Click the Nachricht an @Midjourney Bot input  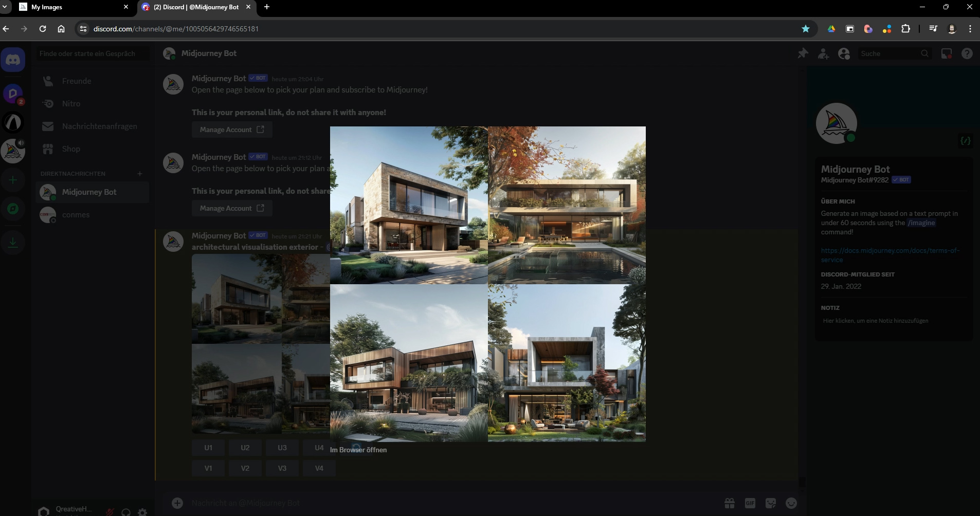(x=452, y=503)
